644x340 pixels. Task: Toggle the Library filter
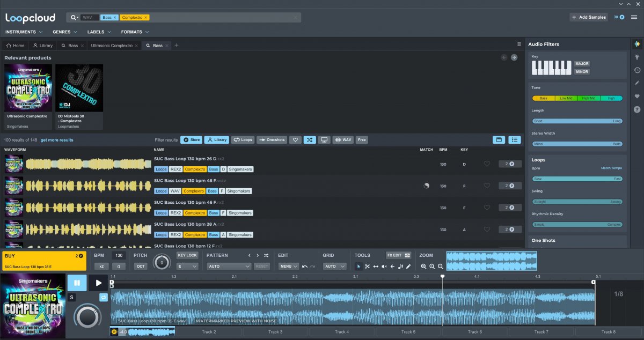coord(217,140)
